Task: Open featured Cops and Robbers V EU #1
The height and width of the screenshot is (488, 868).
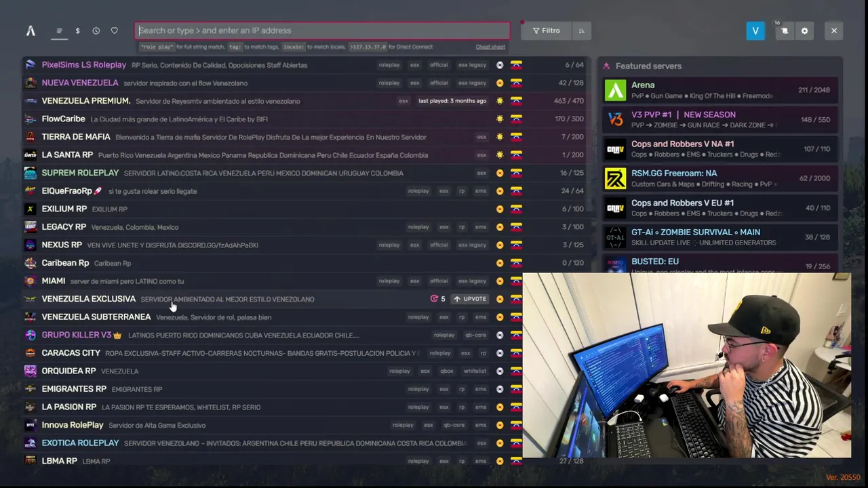Action: [x=720, y=207]
